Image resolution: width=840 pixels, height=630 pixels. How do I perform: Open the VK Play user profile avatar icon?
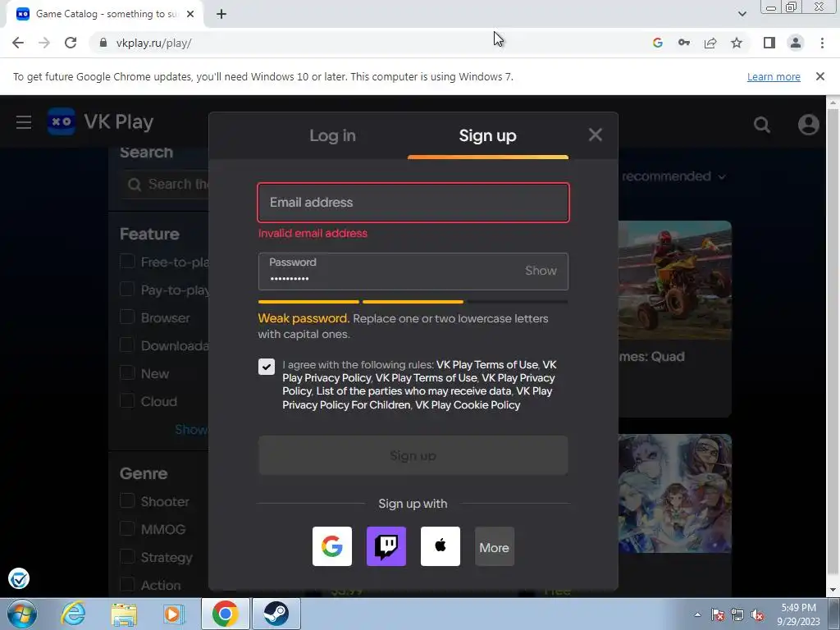(x=808, y=125)
